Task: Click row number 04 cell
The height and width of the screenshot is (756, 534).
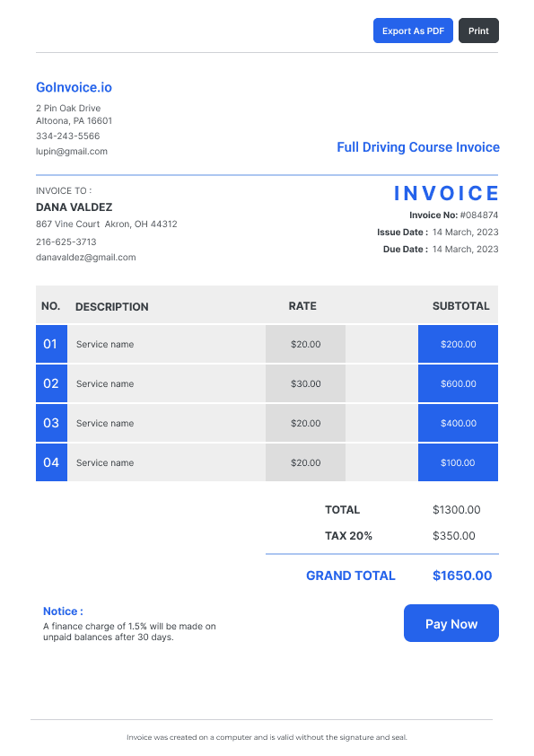Action: [51, 462]
